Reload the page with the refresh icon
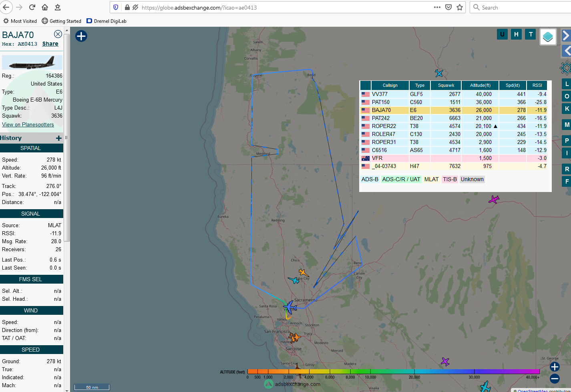This screenshot has height=392, width=571. pos(32,7)
